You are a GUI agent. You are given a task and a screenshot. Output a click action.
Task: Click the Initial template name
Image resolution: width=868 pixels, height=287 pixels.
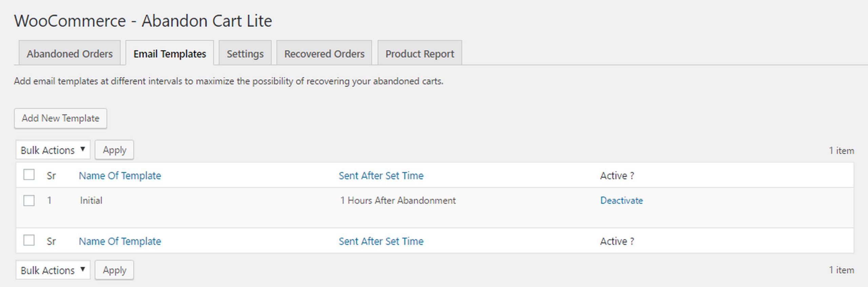point(91,200)
